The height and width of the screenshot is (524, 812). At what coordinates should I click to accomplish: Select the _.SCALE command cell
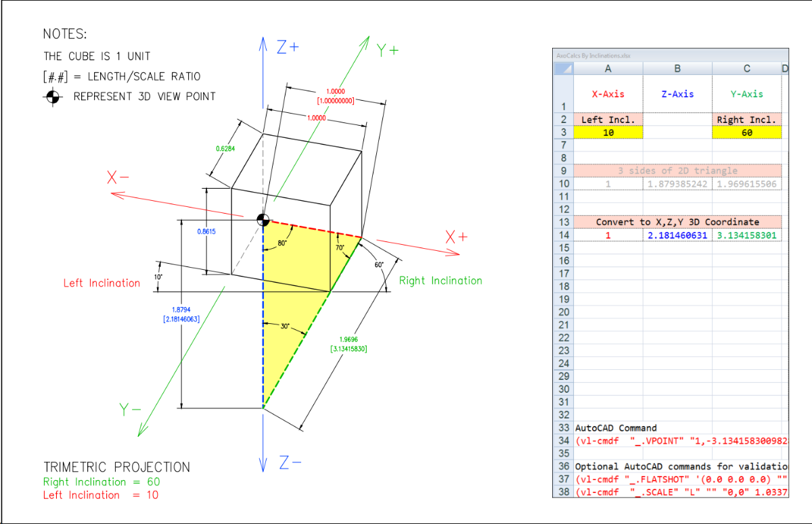click(x=681, y=492)
